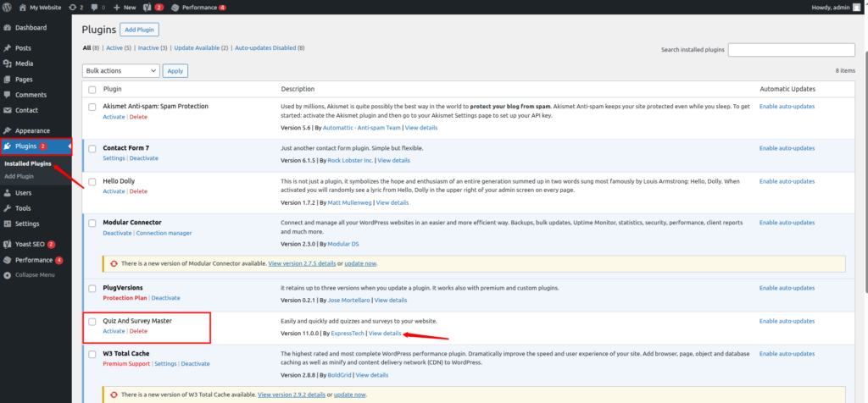Click the Appearance brush icon
Screen dimensions: 868x403
[x=7, y=130]
